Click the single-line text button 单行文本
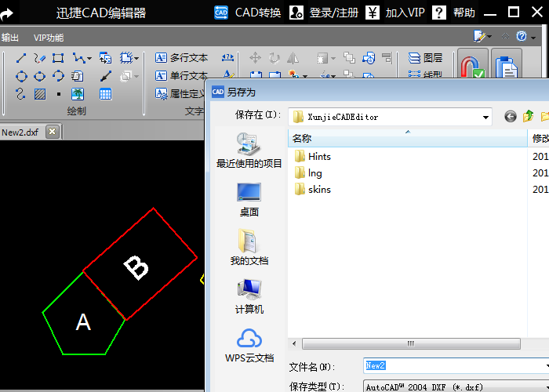This screenshot has width=549, height=392. (181, 75)
